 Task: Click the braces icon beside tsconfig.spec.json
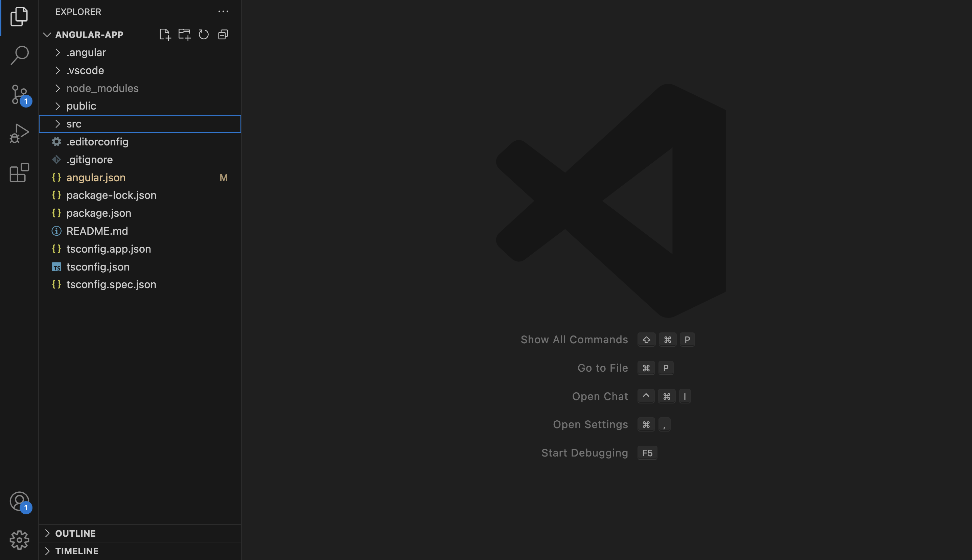(x=56, y=285)
